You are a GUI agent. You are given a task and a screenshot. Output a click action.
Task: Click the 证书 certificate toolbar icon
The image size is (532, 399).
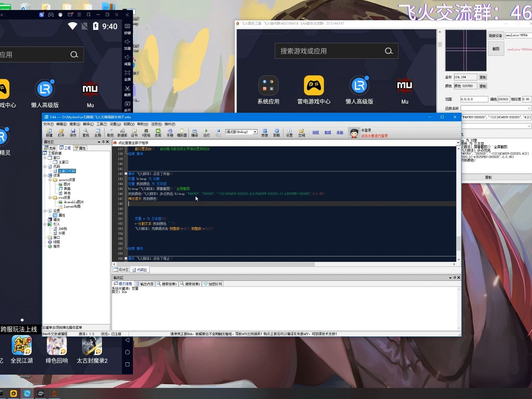point(134,133)
